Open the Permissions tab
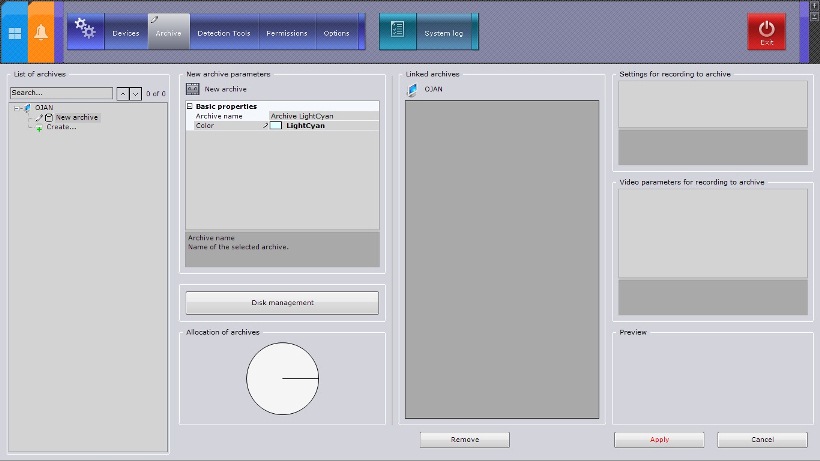This screenshot has width=820, height=461. [x=287, y=33]
